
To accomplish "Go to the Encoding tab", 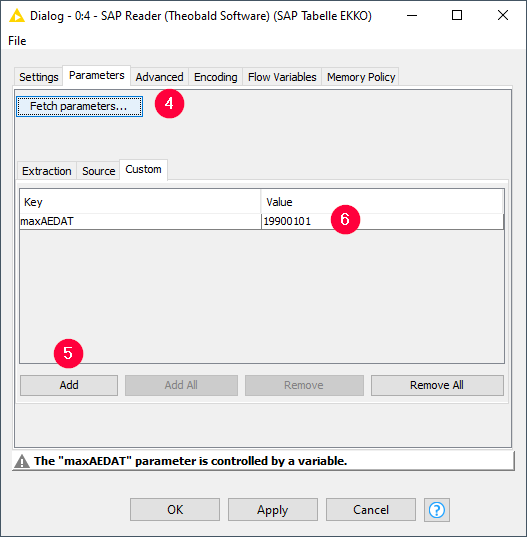I will coord(215,77).
